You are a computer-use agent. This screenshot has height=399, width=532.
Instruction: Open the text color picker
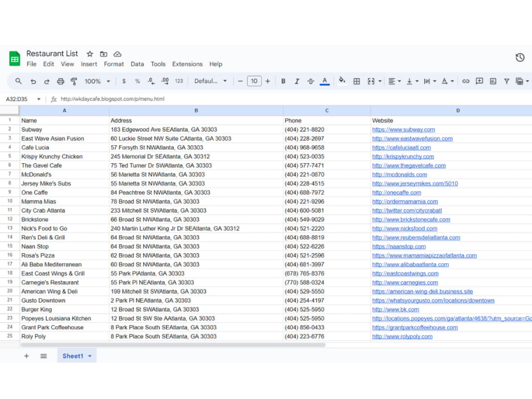(x=325, y=81)
